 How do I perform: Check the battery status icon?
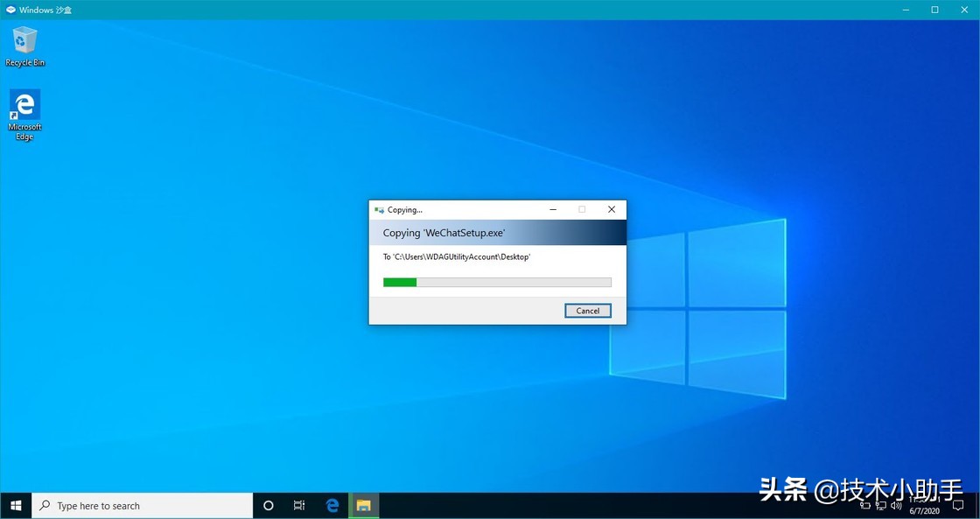coord(865,505)
